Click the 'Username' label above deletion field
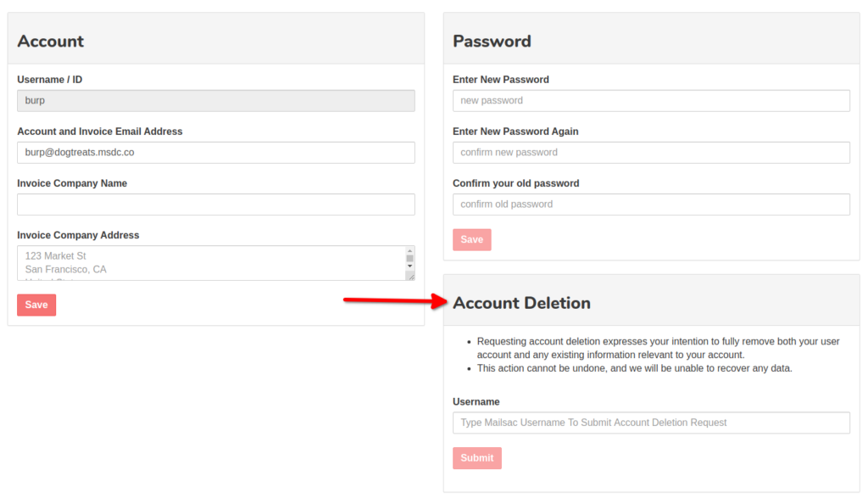This screenshot has height=504, width=868. tap(476, 402)
